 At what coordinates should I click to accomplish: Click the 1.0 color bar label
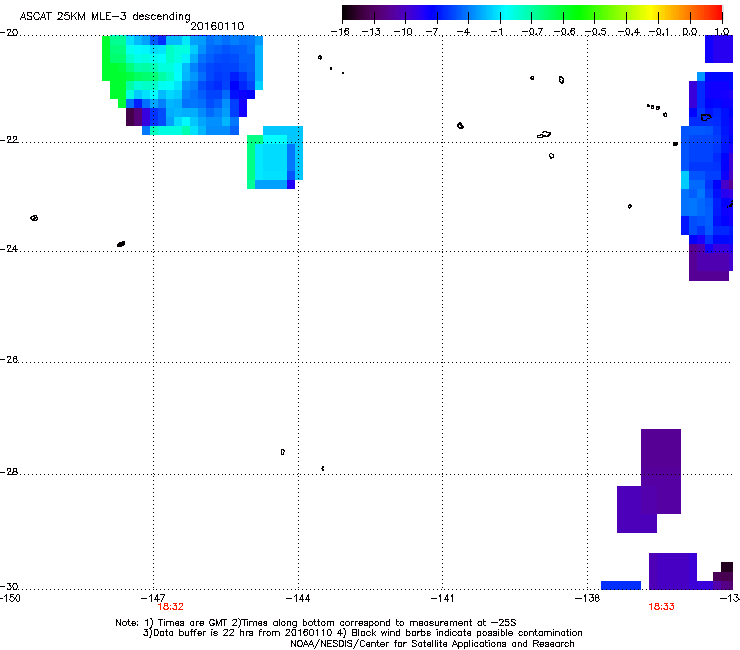point(722,32)
